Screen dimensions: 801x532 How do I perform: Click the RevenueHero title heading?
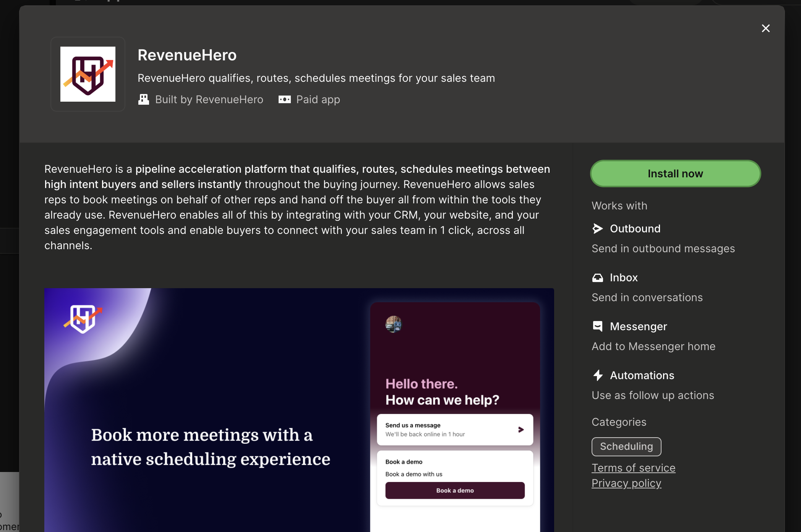tap(187, 55)
